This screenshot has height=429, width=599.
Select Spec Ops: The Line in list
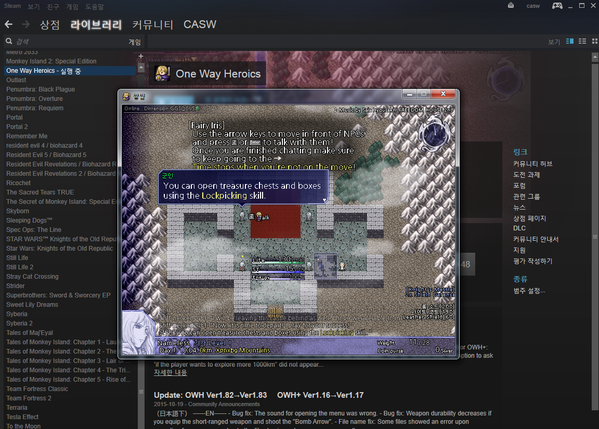pos(34,230)
